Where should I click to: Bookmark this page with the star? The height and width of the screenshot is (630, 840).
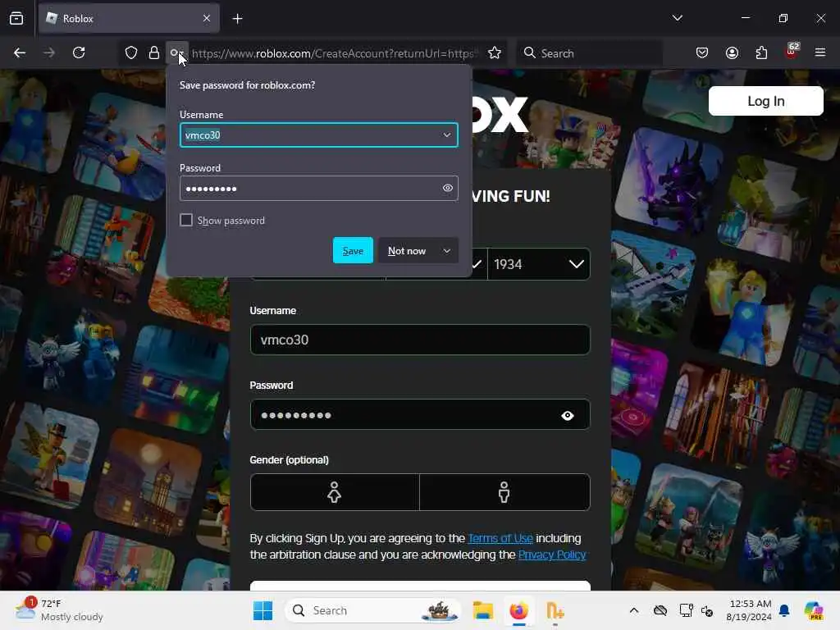tap(495, 53)
